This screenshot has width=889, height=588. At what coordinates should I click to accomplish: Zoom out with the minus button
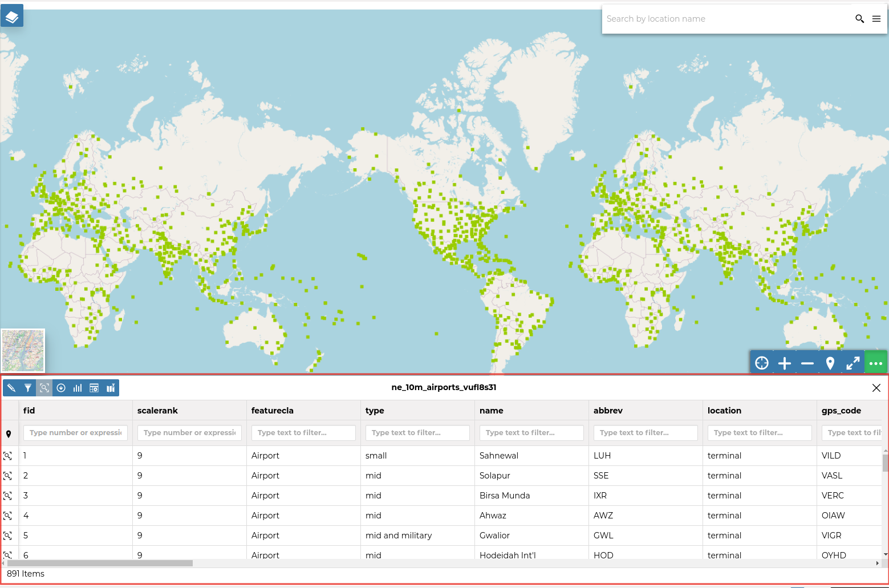[x=807, y=363]
